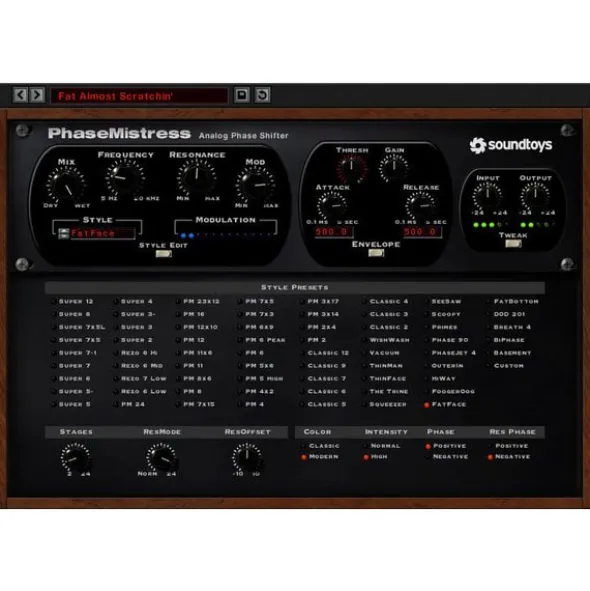Click the revert preset circular arrow icon
The image size is (590, 591).
262,95
